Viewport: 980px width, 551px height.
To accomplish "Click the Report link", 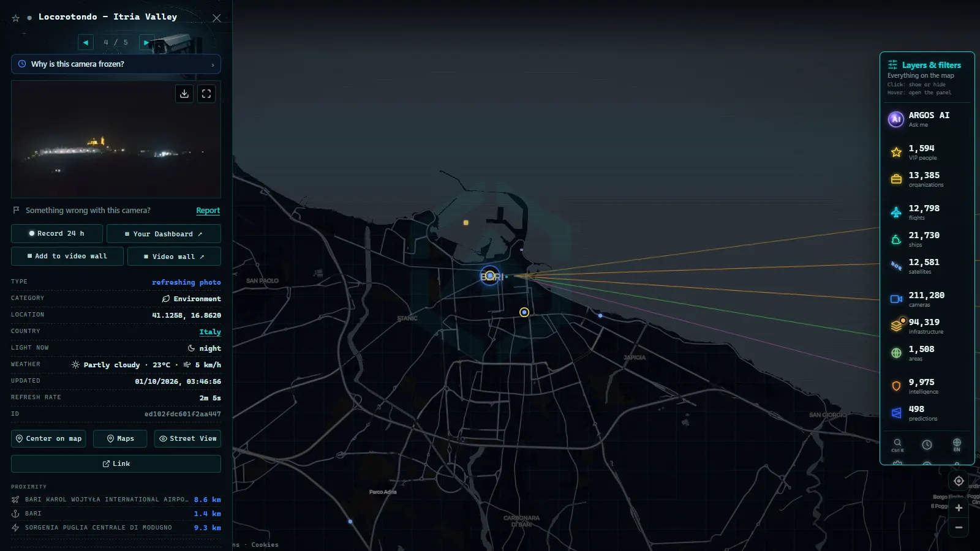I will 208,210.
